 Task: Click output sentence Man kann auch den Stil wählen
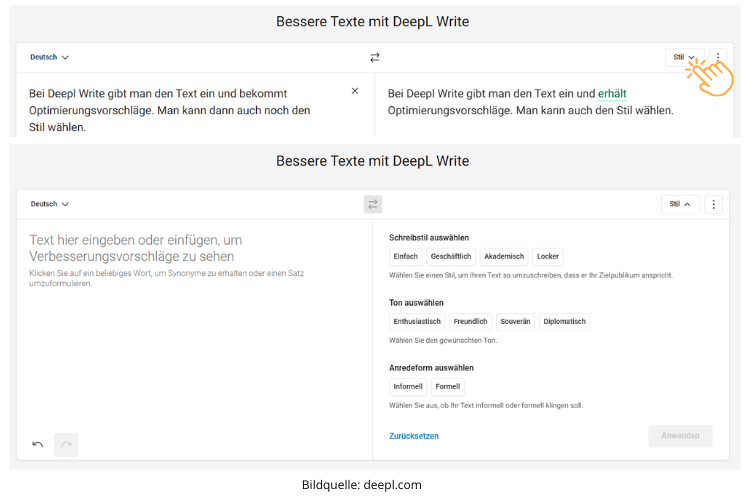tap(595, 111)
